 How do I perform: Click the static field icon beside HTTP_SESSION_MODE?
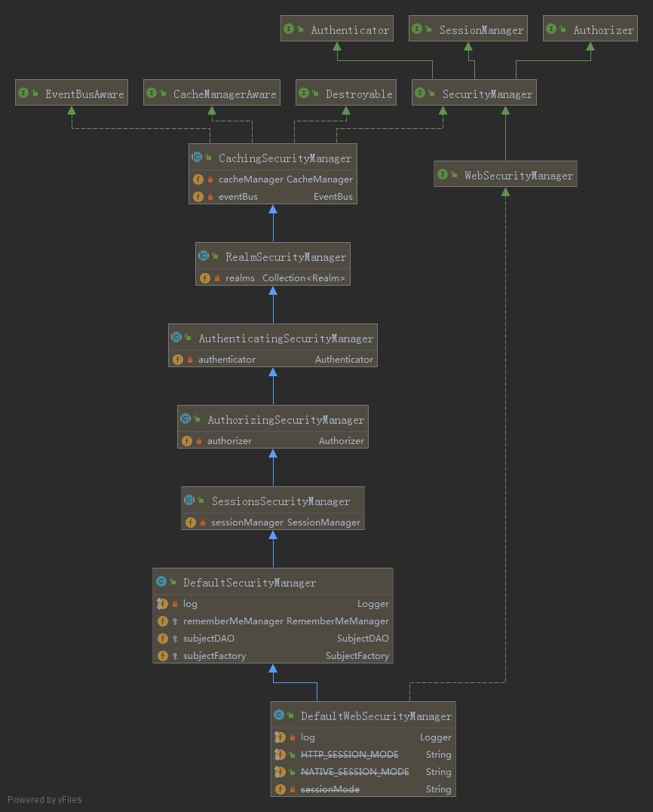click(x=281, y=755)
